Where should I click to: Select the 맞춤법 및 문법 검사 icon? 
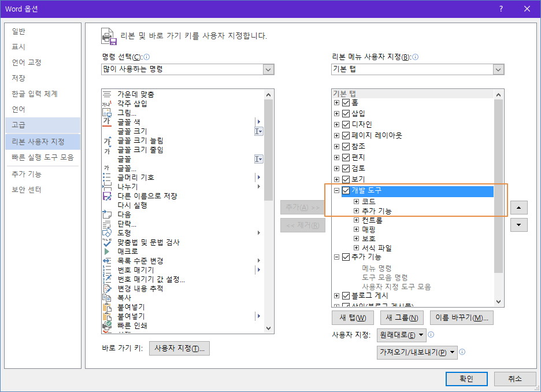point(107,242)
